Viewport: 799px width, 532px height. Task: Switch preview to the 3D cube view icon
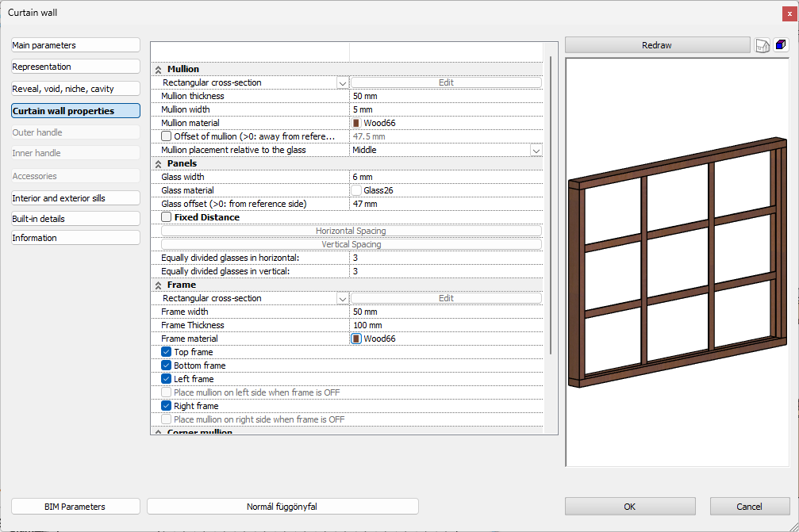[x=780, y=45]
